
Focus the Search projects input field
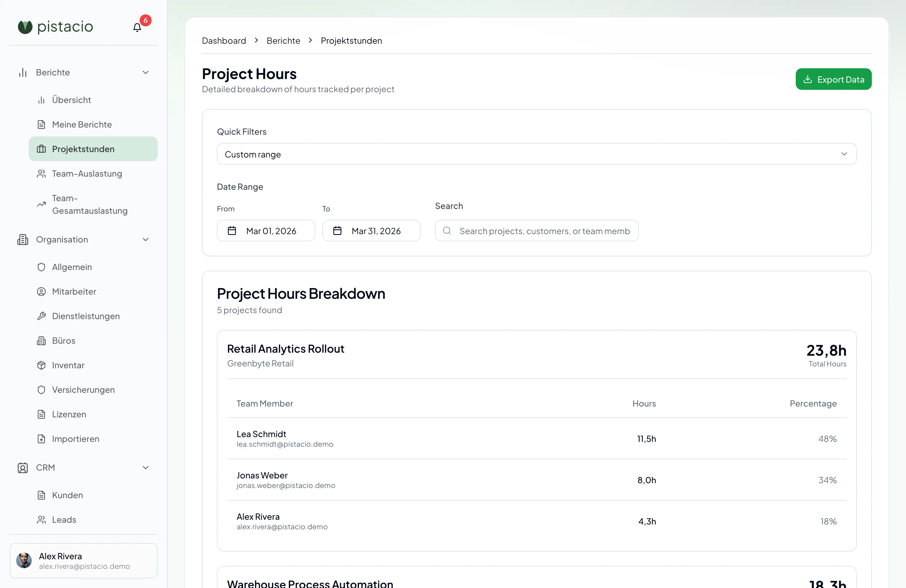coord(536,231)
